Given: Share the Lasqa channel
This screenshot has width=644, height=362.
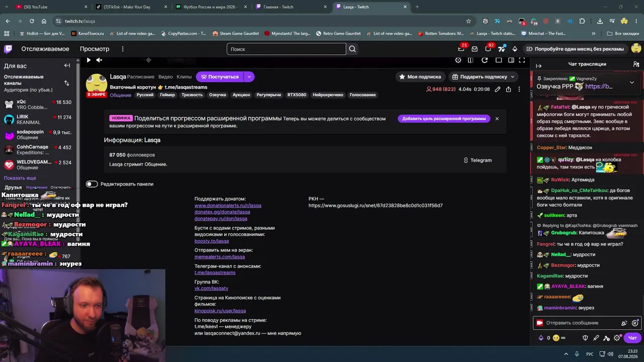Looking at the screenshot, I should point(508,89).
